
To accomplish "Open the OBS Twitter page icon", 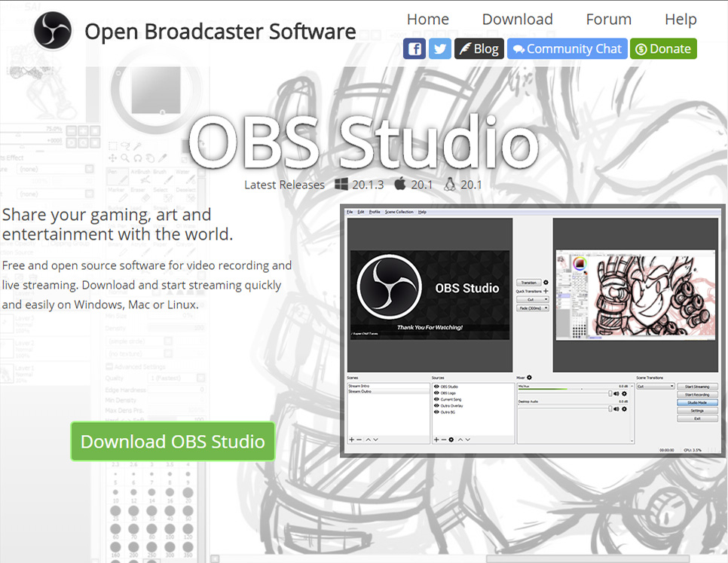I will point(439,49).
